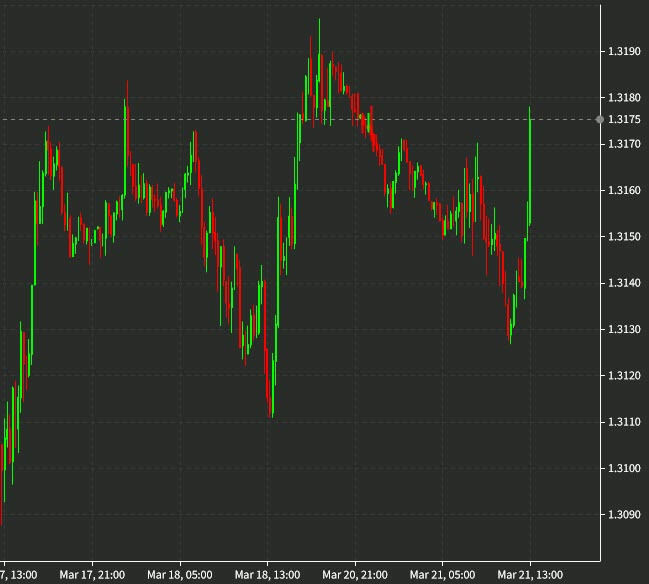Viewport: 649px width, 584px height.
Task: Select the 1.3120 price axis label
Action: [x=624, y=376]
